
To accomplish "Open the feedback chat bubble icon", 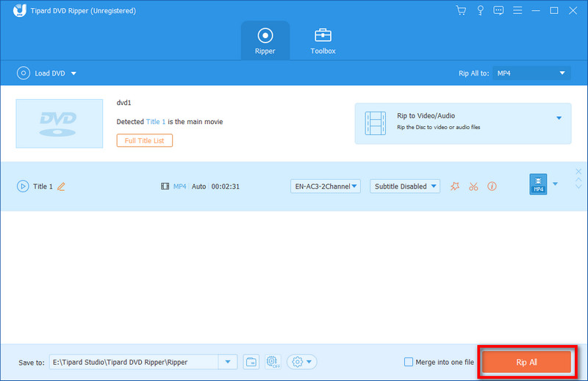I will click(x=498, y=10).
